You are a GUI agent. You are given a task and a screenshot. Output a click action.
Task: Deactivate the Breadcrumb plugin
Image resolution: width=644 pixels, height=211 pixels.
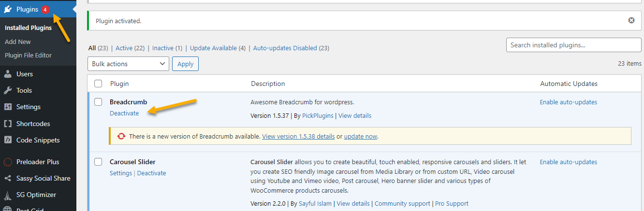coord(124,113)
